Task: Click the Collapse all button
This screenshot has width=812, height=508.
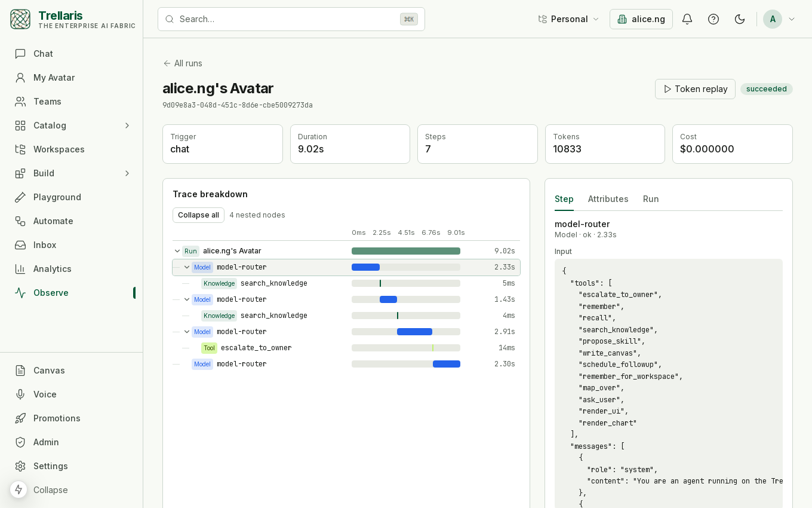Action: 198,215
